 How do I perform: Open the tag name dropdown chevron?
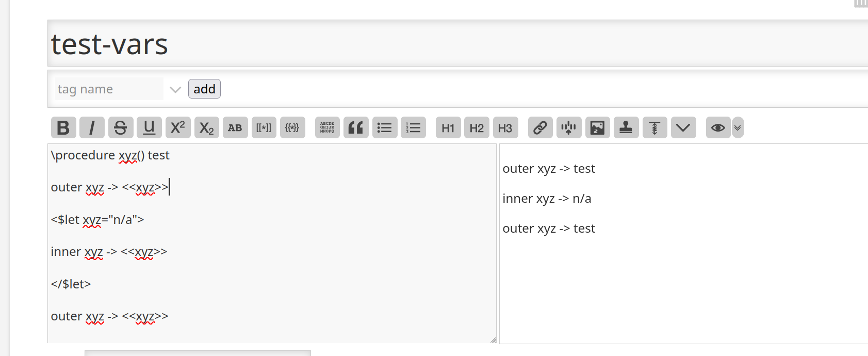point(175,89)
